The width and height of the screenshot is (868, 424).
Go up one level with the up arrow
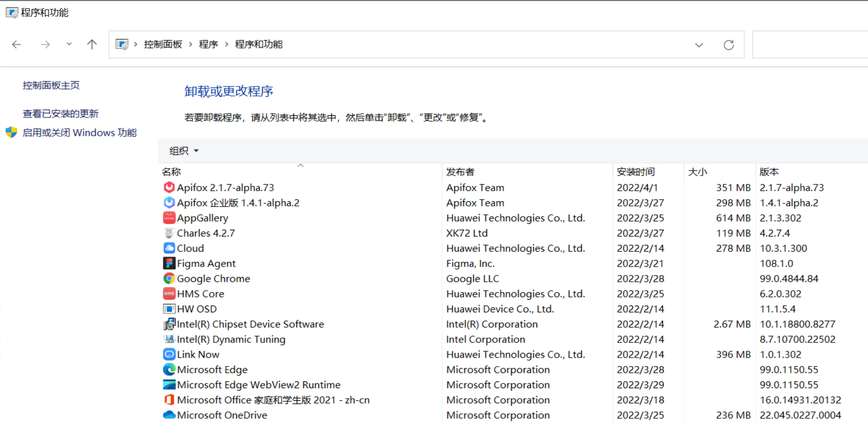[x=92, y=44]
